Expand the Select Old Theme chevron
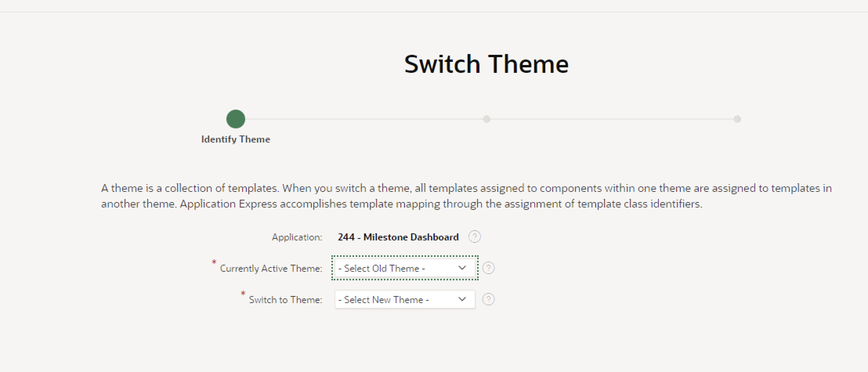Image resolution: width=868 pixels, height=372 pixels. (461, 268)
